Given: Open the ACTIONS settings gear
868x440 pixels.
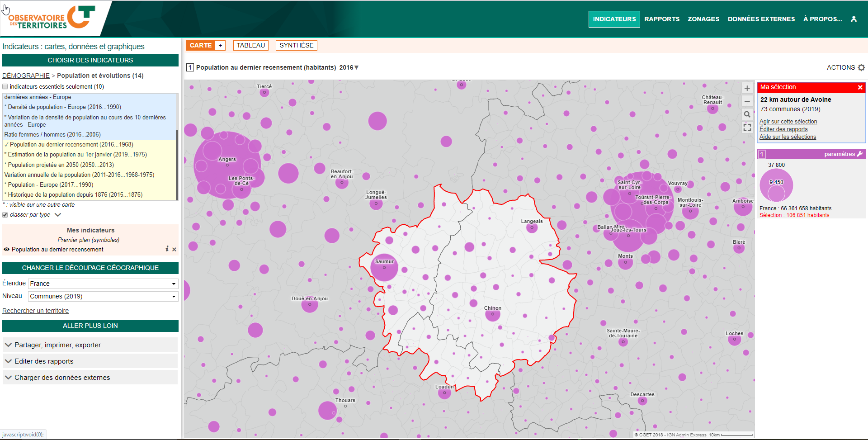Looking at the screenshot, I should point(861,67).
